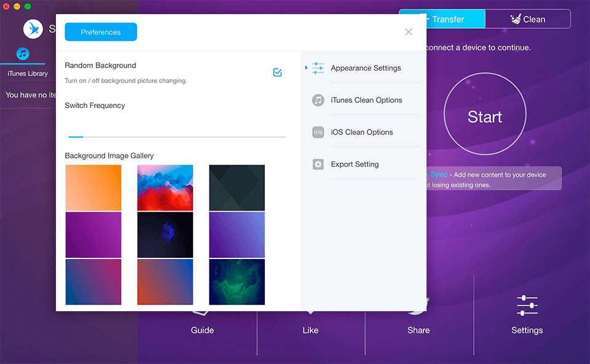Close the Preferences dialog with the X

(x=408, y=31)
